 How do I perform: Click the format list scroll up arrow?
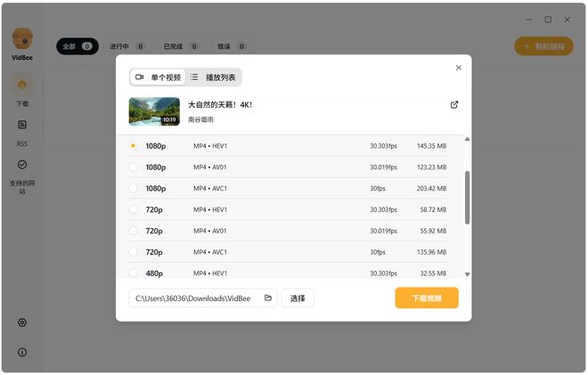(x=467, y=139)
